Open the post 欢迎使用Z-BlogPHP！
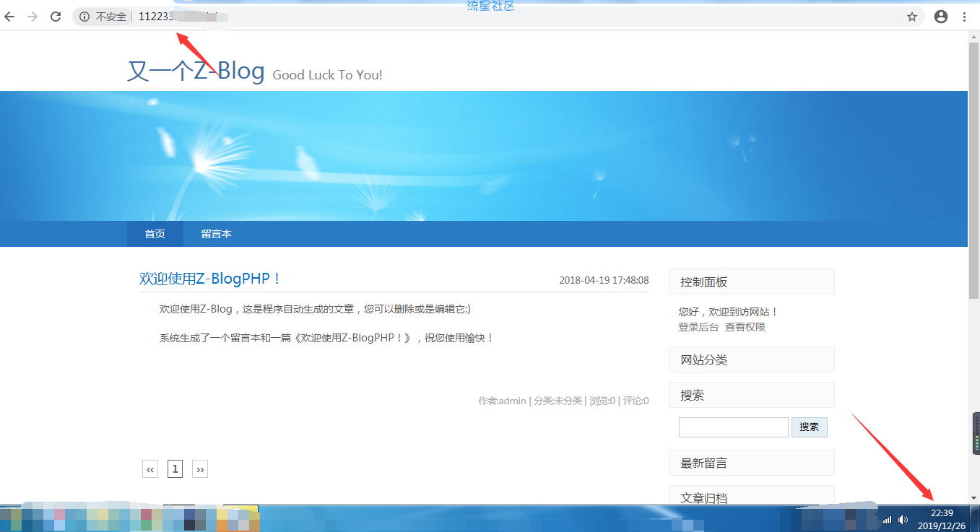 tap(210, 279)
